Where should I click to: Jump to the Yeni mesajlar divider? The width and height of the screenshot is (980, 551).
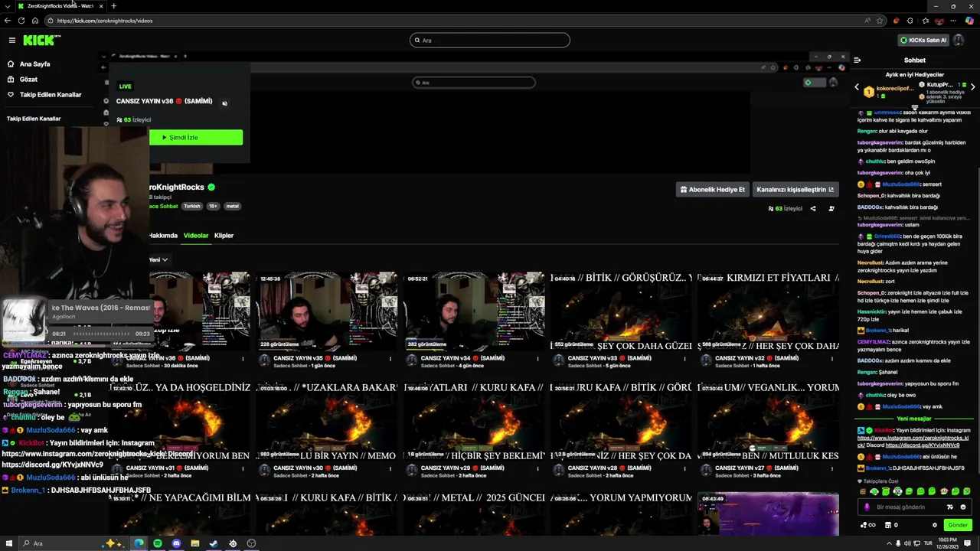tap(914, 419)
